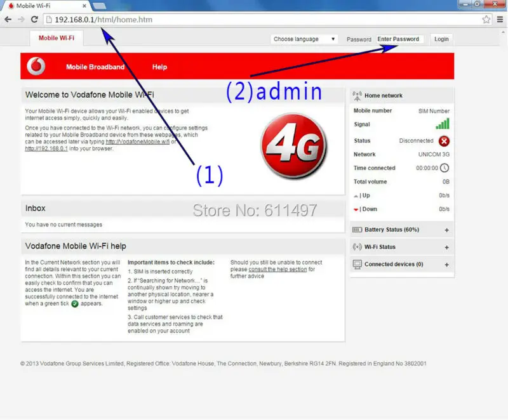Image resolution: width=508 pixels, height=420 pixels.
Task: Open the consult the help section link
Action: [x=277, y=269]
